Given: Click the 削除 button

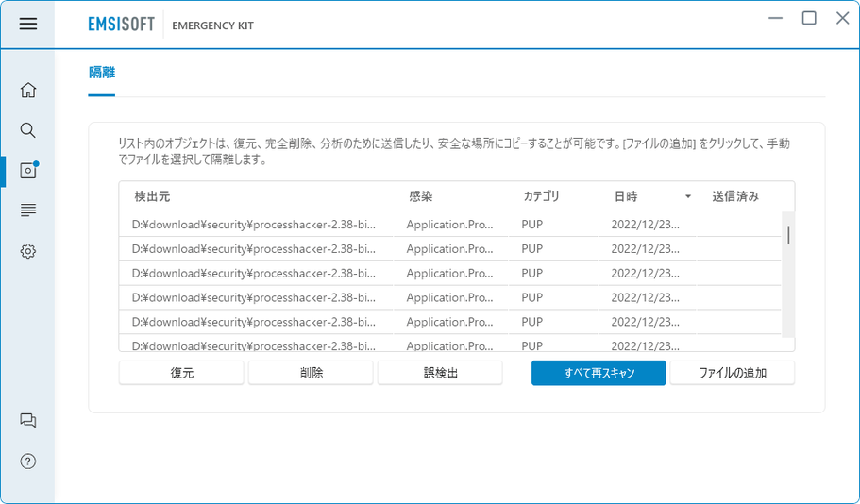Looking at the screenshot, I should point(311,373).
